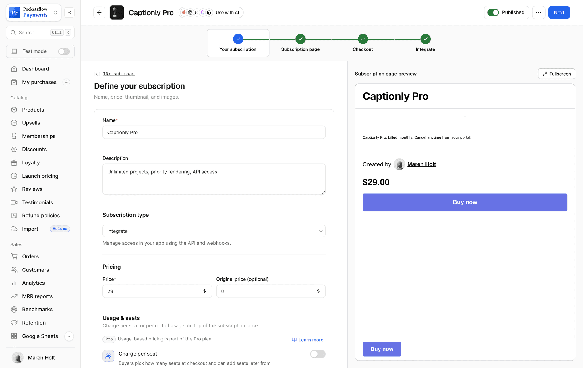
Task: Switch off the Published toggle
Action: (x=493, y=13)
